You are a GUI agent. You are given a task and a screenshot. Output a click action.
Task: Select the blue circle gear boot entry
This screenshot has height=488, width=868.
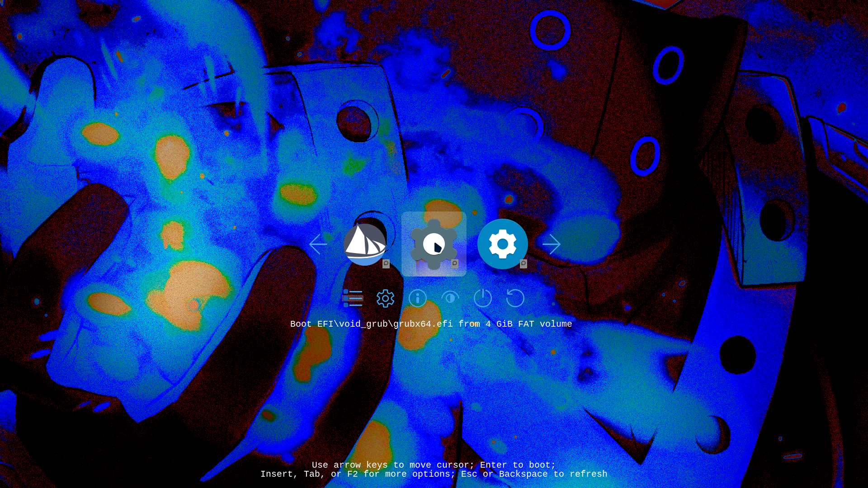coord(502,244)
